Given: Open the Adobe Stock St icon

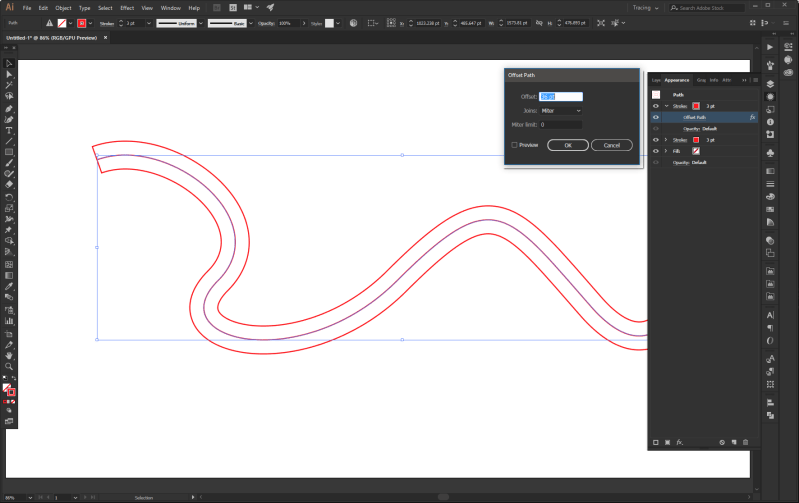Looking at the screenshot, I should point(233,8).
